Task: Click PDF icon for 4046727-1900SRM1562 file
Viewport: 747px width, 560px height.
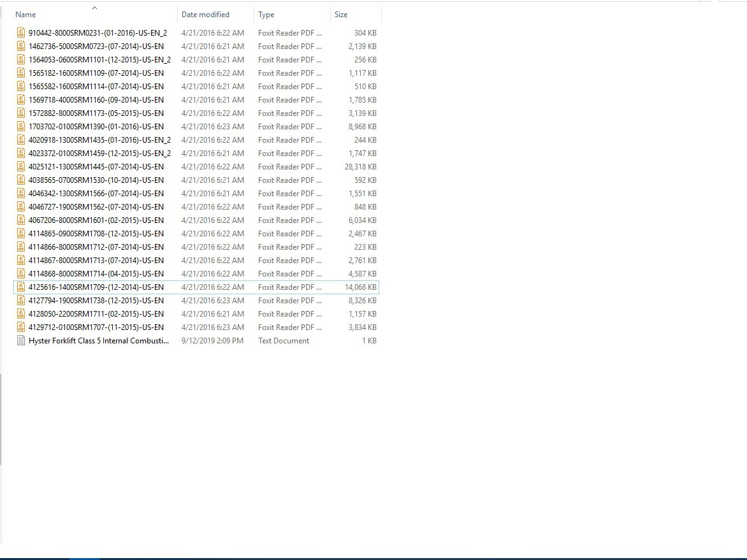Action: pyautogui.click(x=21, y=206)
